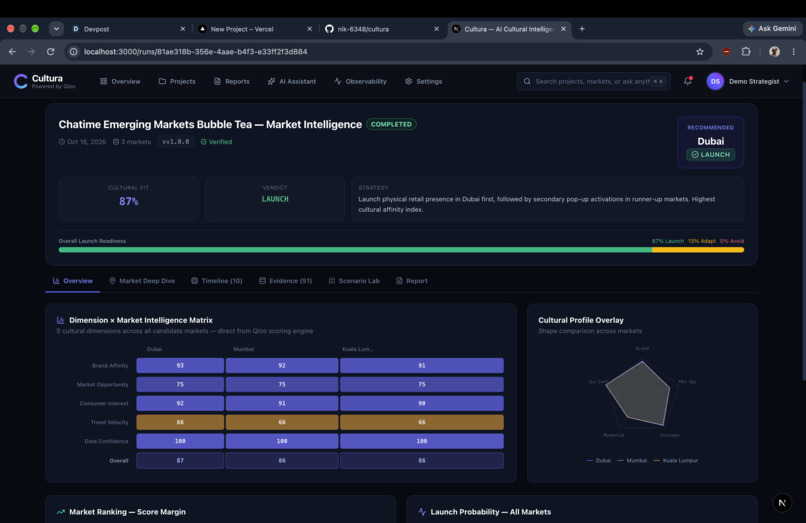
Task: Click the Launch Probability — All Markets heading
Action: (x=490, y=512)
